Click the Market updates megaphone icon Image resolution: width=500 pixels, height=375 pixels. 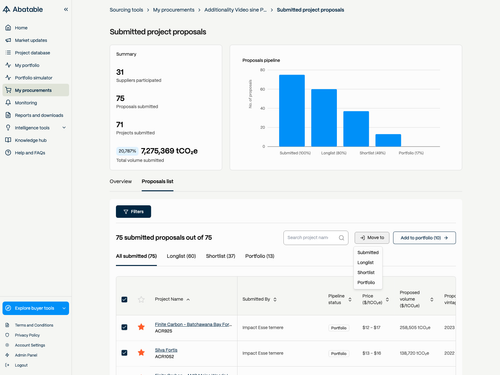coord(8,40)
